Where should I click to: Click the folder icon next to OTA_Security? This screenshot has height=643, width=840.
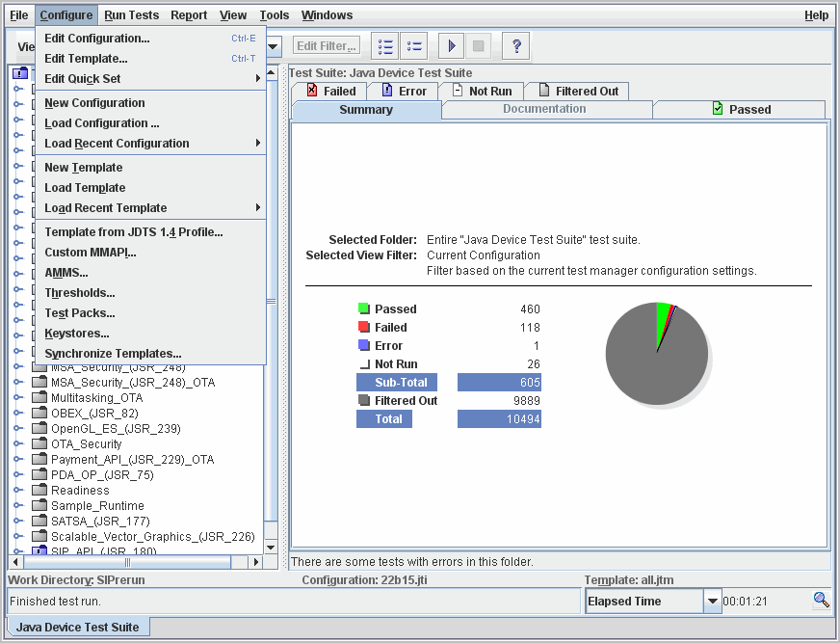(x=39, y=443)
